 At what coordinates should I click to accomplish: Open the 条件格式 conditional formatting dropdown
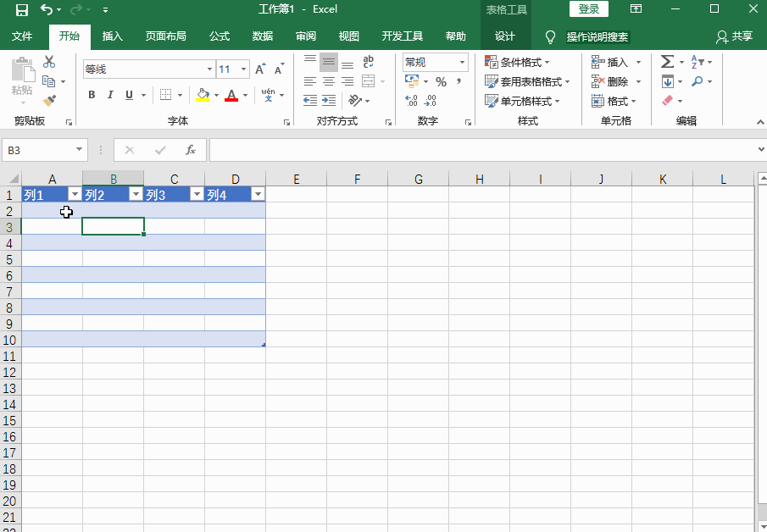tap(517, 62)
